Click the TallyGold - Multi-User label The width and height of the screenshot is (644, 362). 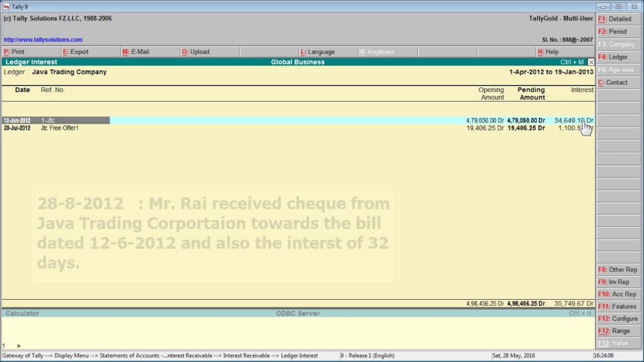click(561, 18)
